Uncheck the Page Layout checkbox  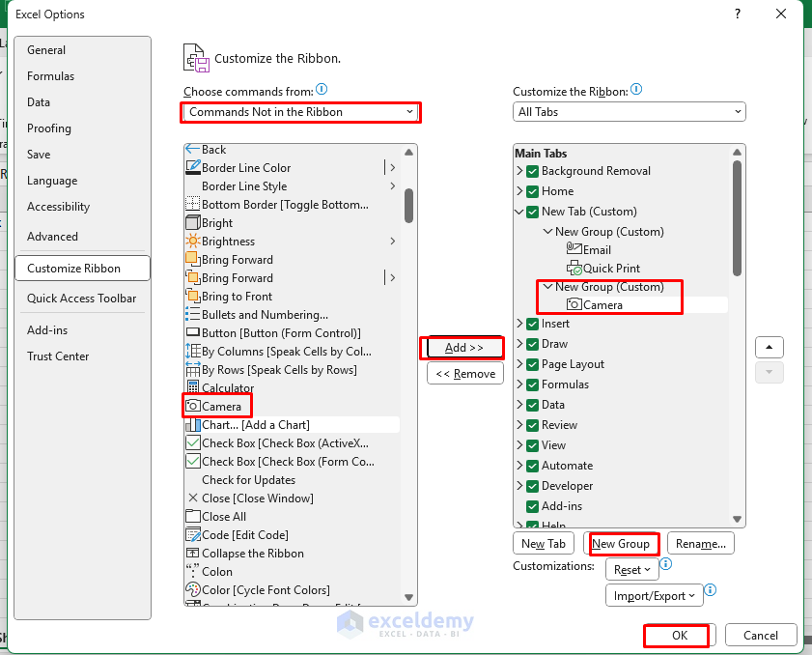click(x=532, y=364)
